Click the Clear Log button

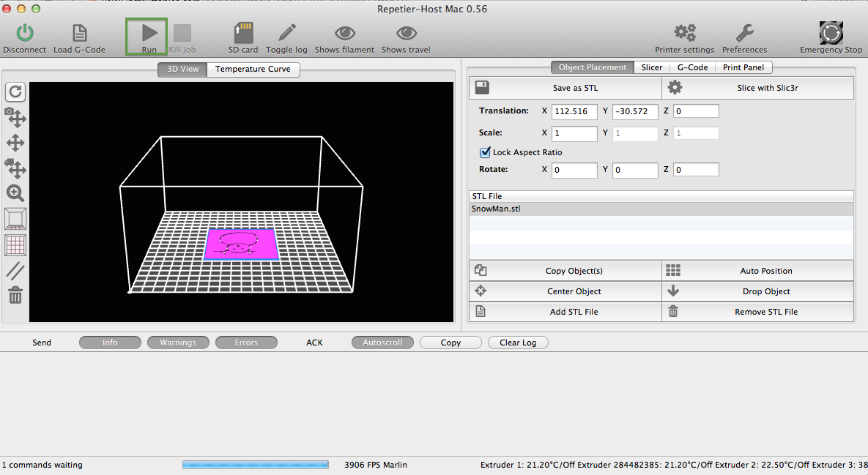point(518,343)
